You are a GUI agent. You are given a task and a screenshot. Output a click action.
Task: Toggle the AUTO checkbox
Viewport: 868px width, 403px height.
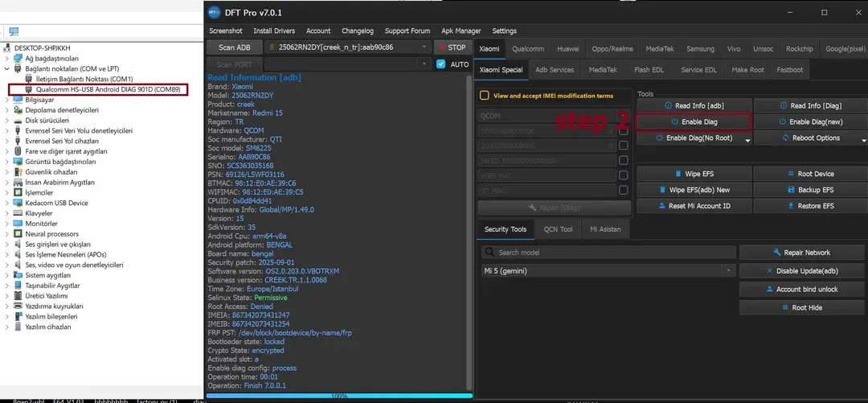[441, 64]
